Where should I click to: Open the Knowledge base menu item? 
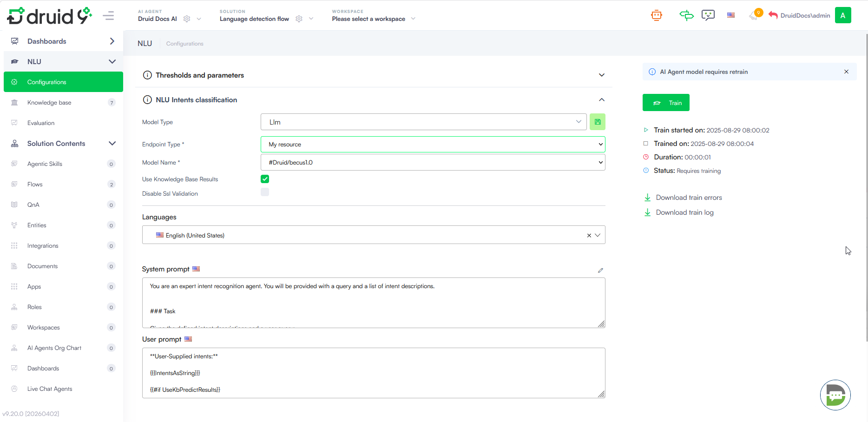(x=49, y=103)
